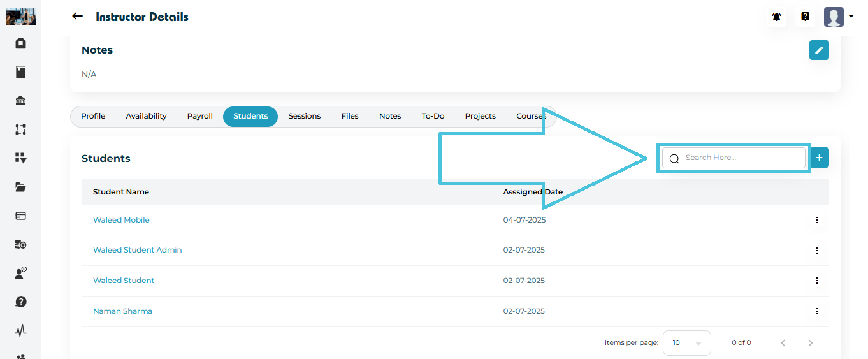Switch to the Availability tab
The width and height of the screenshot is (868, 359).
pyautogui.click(x=146, y=116)
